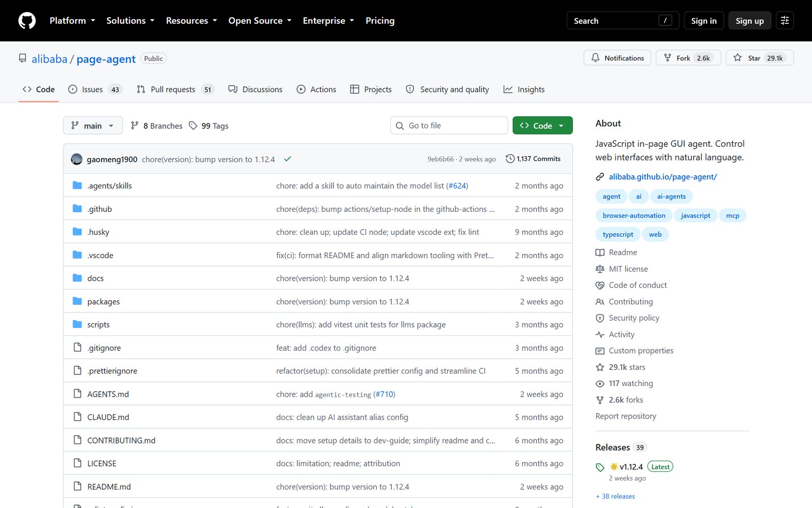
Task: Switch to the Discussions tab
Action: tap(255, 89)
